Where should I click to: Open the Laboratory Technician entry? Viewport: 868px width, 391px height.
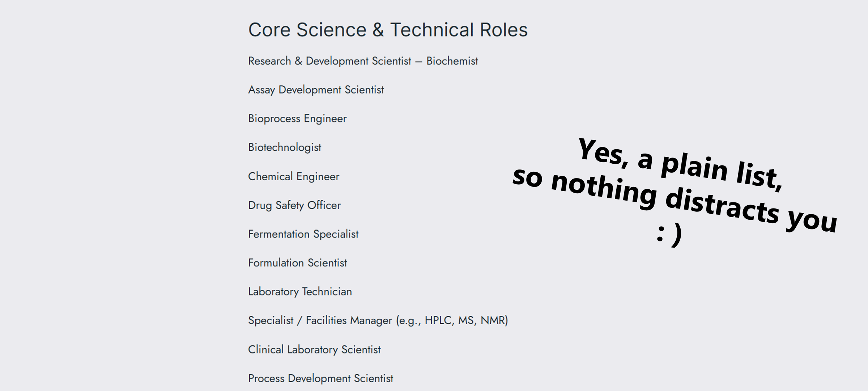pyautogui.click(x=300, y=292)
